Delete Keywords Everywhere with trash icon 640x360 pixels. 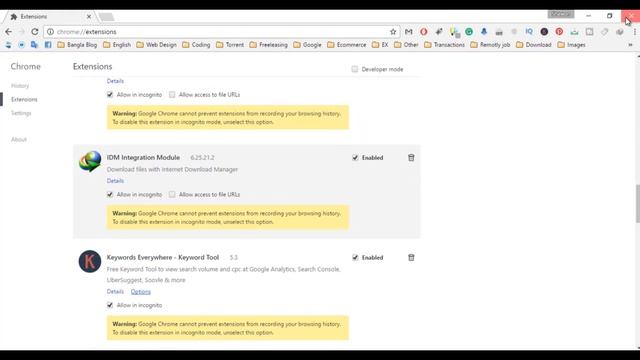411,258
